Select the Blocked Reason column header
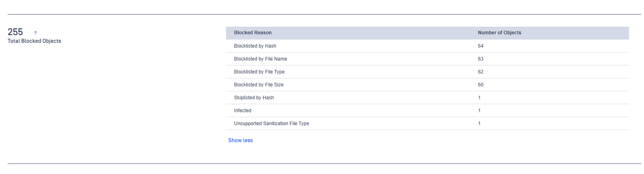Screen dimensions: 644x174 (253, 33)
